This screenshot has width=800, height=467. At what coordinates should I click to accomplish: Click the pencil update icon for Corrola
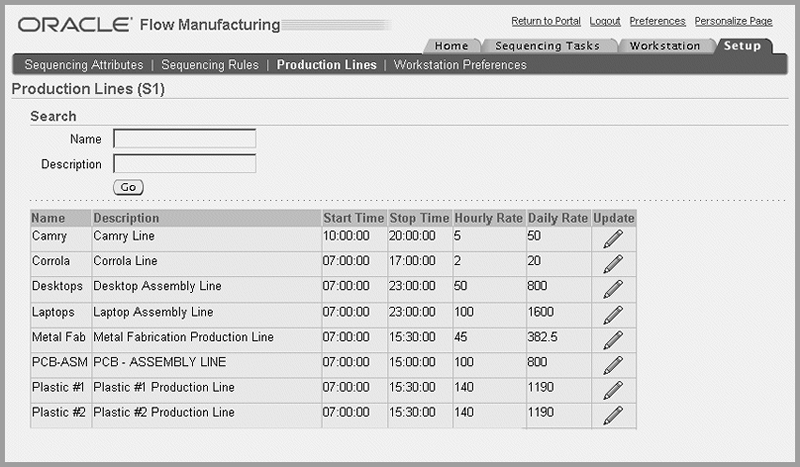tap(613, 264)
